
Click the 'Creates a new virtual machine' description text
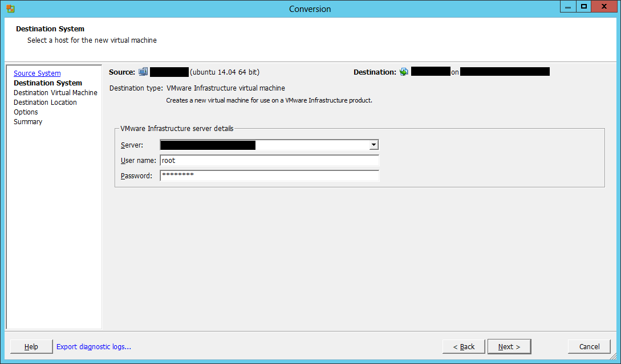(x=269, y=100)
